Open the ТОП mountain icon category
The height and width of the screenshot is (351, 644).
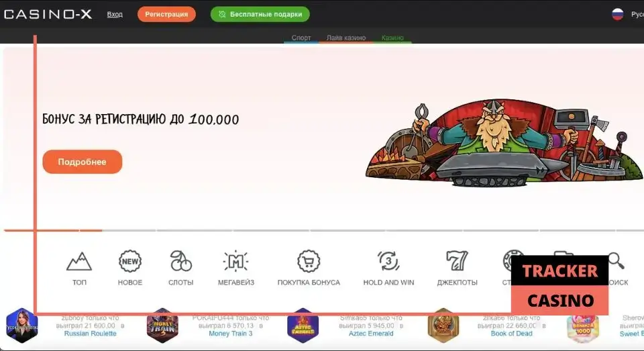click(79, 261)
